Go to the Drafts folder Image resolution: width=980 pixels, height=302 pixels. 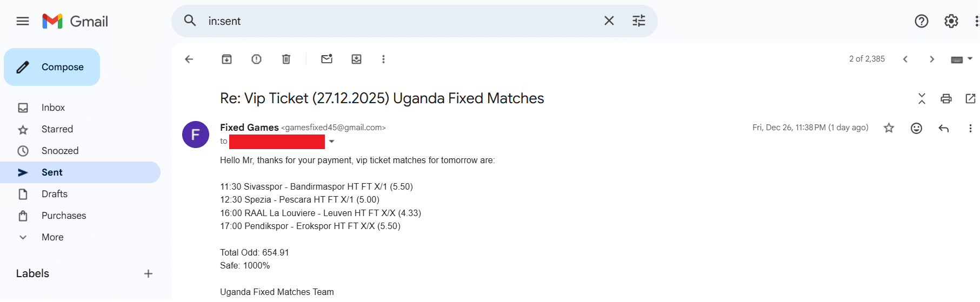[55, 194]
